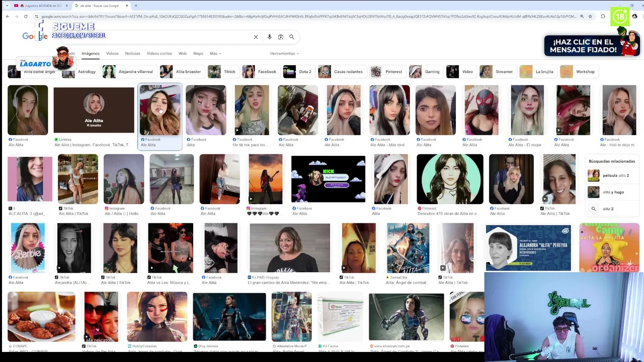The width and height of the screenshot is (644, 362).
Task: Open the El País Uruguay photo result
Action: point(290,248)
